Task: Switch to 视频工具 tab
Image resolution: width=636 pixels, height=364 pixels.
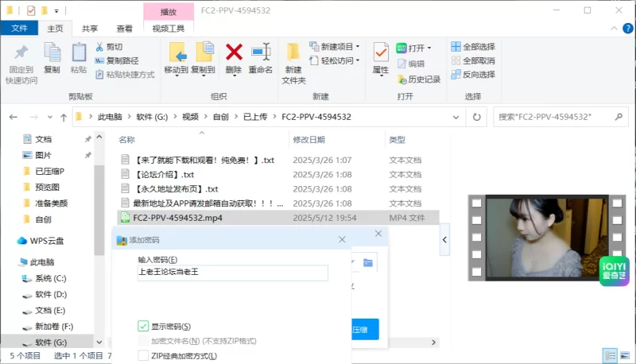Action: point(169,29)
